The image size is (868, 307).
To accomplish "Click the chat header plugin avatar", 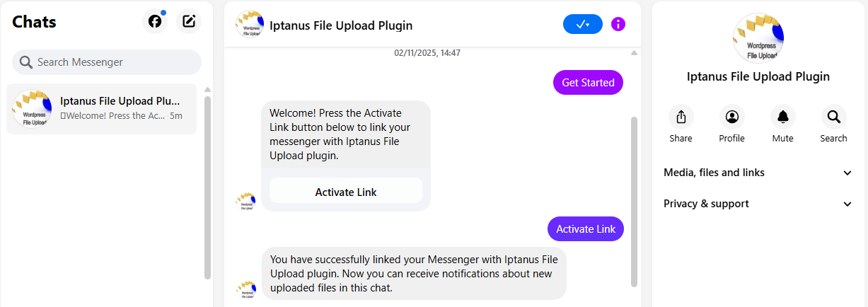I will click(250, 25).
